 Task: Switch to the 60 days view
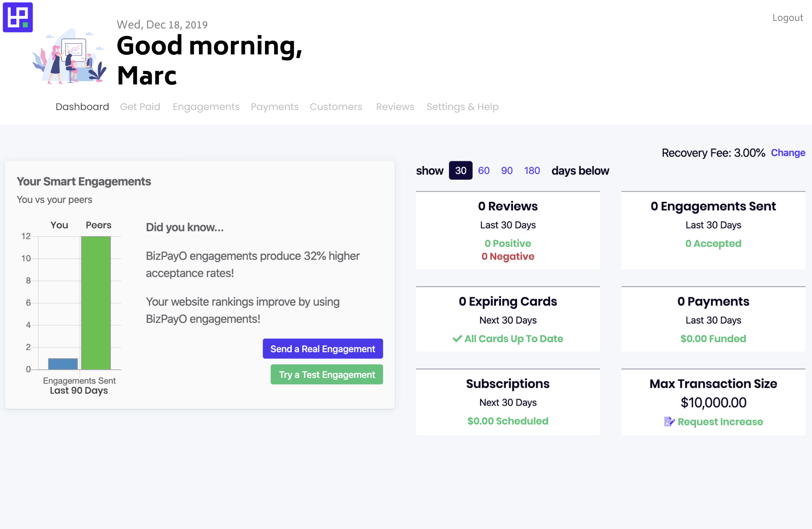(483, 171)
